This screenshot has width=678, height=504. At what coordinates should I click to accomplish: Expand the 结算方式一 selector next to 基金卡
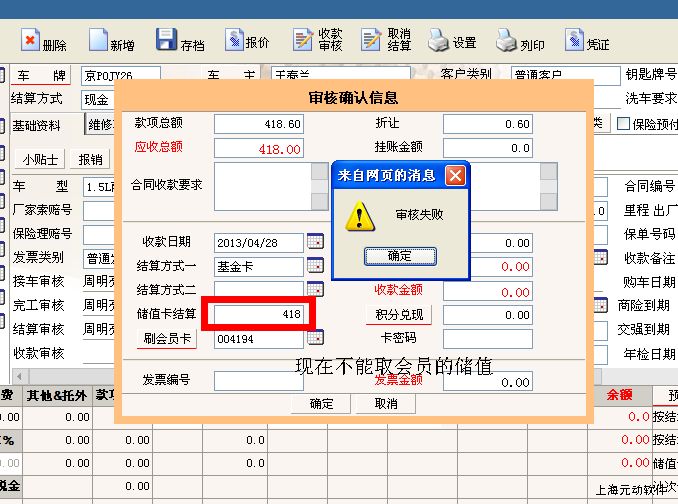coord(314,266)
